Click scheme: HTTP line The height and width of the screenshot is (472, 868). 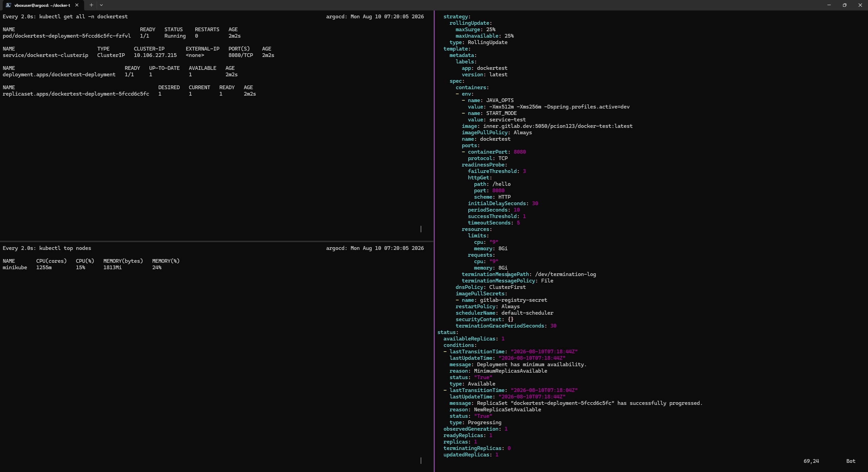click(x=492, y=197)
